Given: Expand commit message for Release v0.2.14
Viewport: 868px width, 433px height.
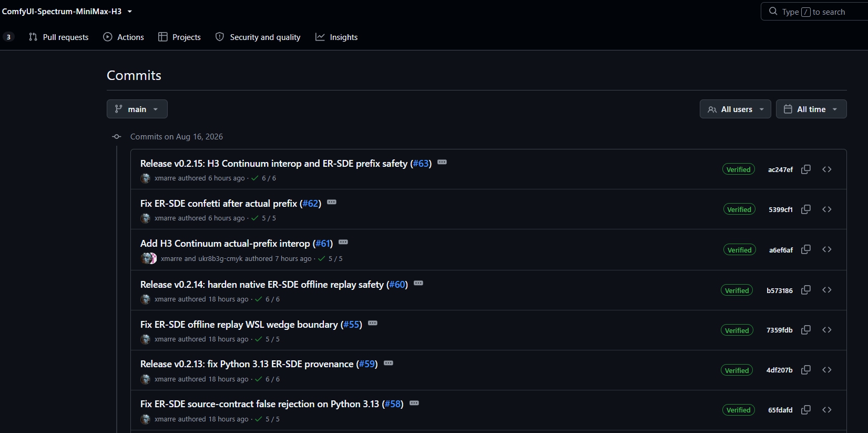Looking at the screenshot, I should point(418,283).
